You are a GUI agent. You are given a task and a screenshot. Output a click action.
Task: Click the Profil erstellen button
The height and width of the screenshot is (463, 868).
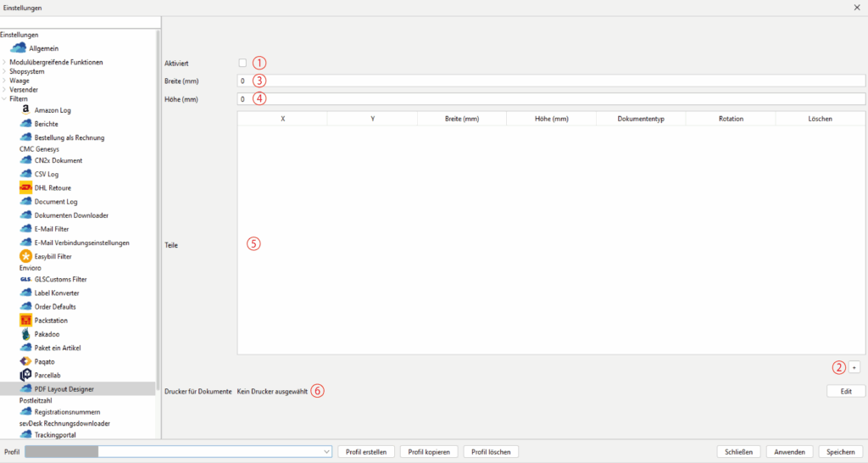(365, 452)
